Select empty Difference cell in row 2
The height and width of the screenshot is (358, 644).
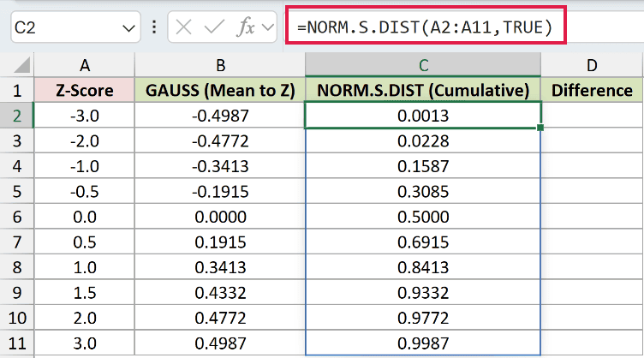592,116
